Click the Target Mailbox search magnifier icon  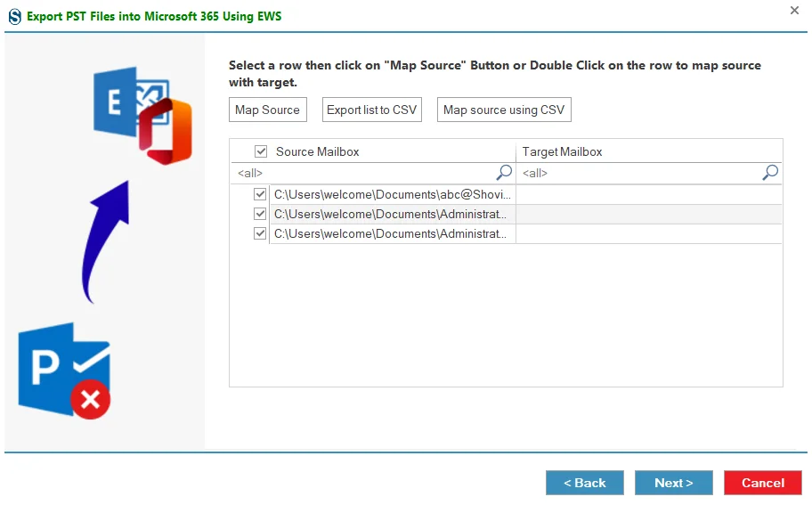point(770,173)
